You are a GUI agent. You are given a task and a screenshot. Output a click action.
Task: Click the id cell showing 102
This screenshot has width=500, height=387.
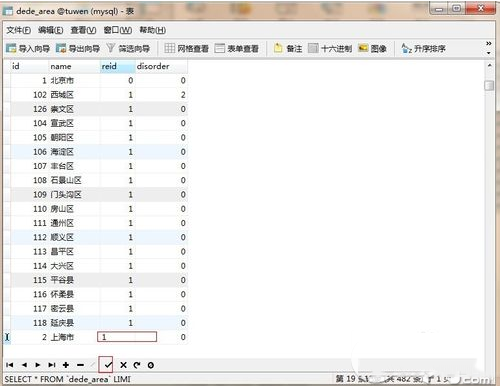(x=30, y=95)
